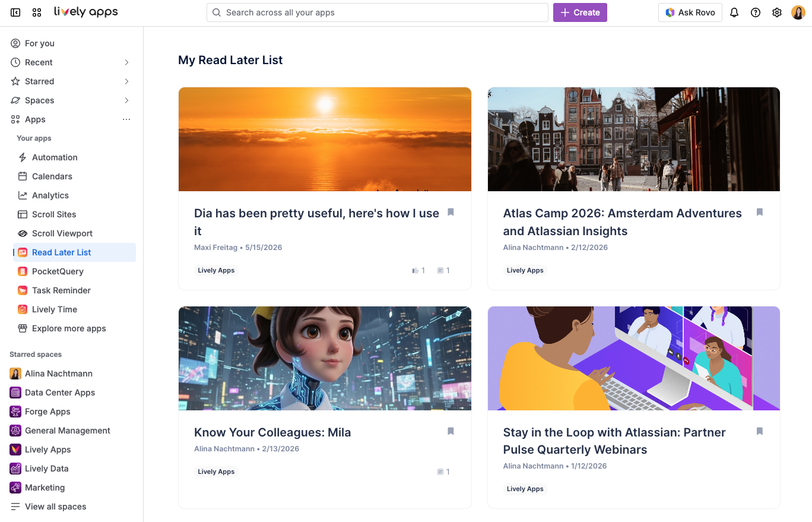Open the Apps more options menu
The height and width of the screenshot is (522, 812).
pyautogui.click(x=126, y=119)
